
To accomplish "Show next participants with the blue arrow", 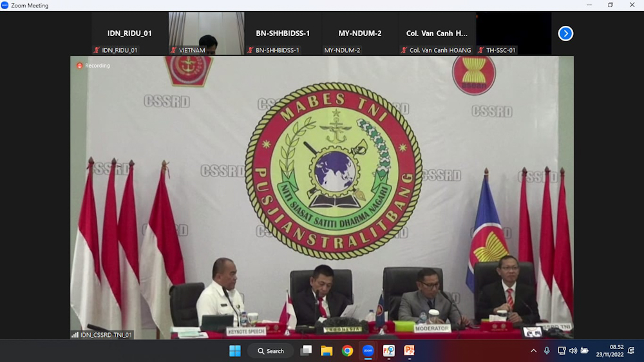I will coord(565,33).
